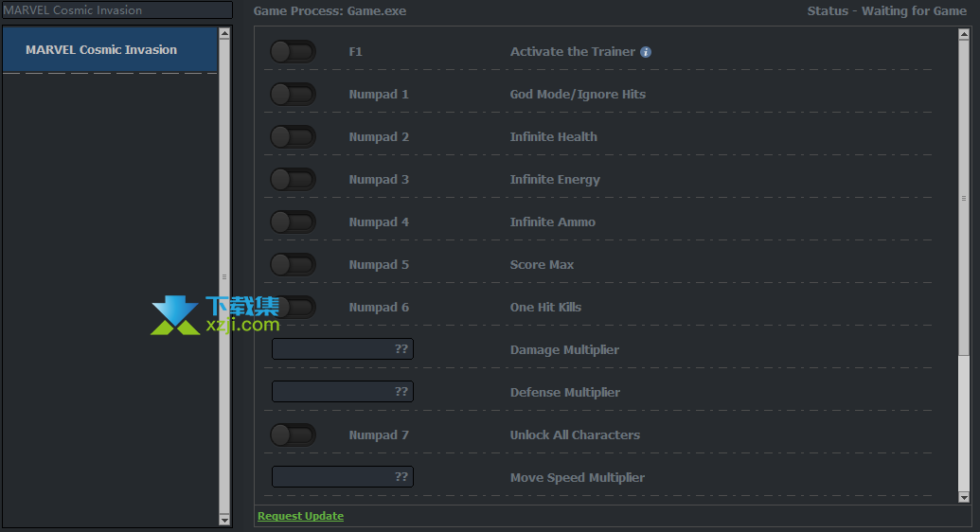Enable the Infinite Energy toggle
This screenshot has height=532, width=980.
(x=293, y=180)
